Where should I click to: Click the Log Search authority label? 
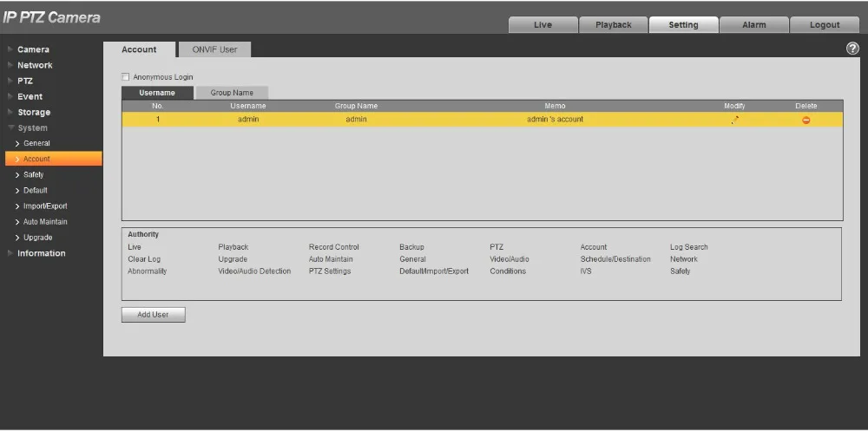689,247
